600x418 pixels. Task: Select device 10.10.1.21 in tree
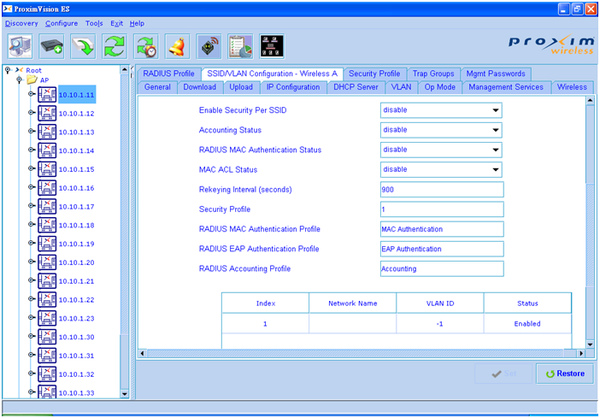click(77, 281)
